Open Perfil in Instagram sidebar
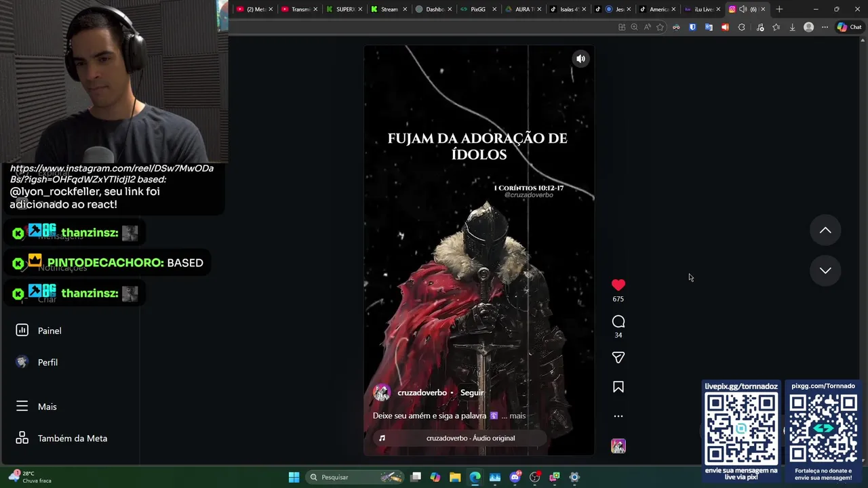The height and width of the screenshot is (488, 868). tap(47, 363)
